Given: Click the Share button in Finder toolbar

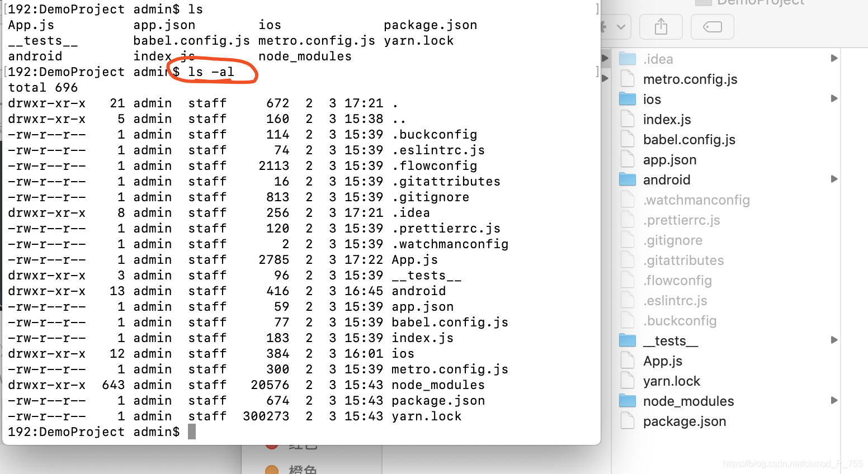Looking at the screenshot, I should 661,26.
